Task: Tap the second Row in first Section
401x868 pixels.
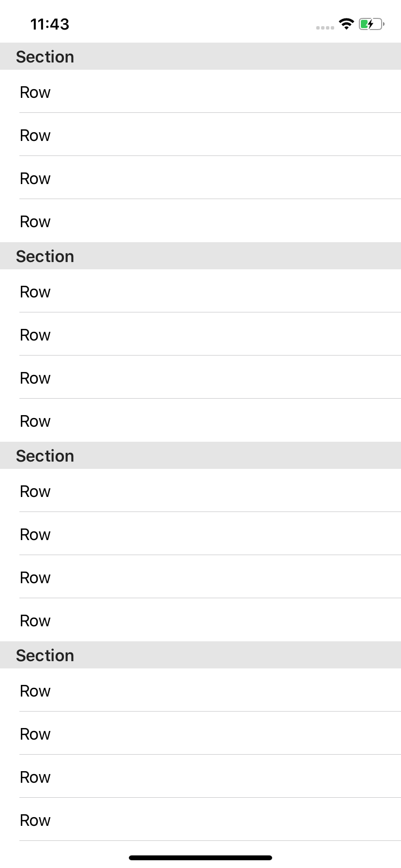Action: pyautogui.click(x=200, y=135)
